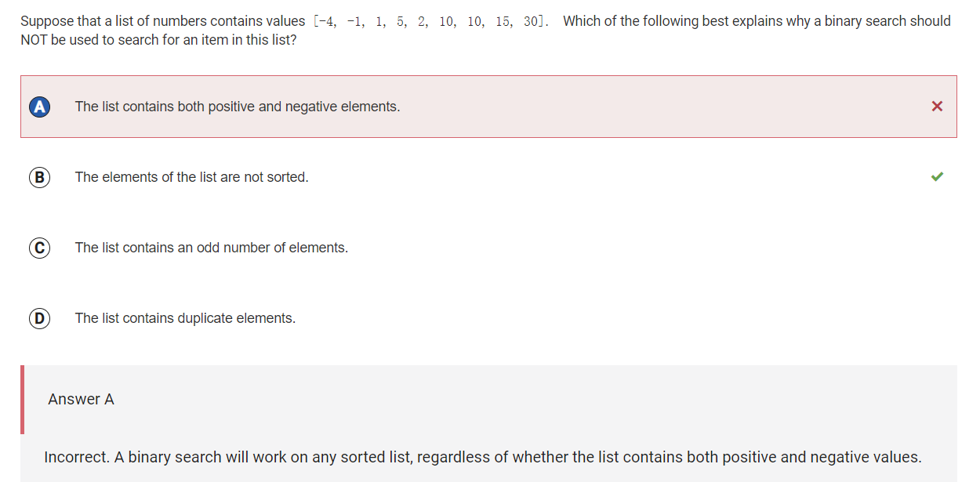Click 'The list contains duplicate elements' text

click(x=185, y=318)
